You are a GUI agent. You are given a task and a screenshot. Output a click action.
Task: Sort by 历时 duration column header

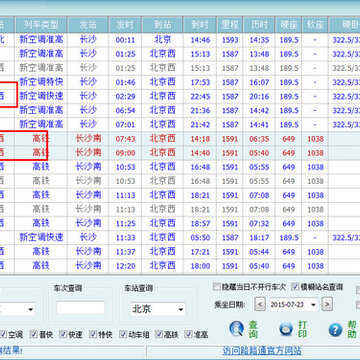(259, 24)
